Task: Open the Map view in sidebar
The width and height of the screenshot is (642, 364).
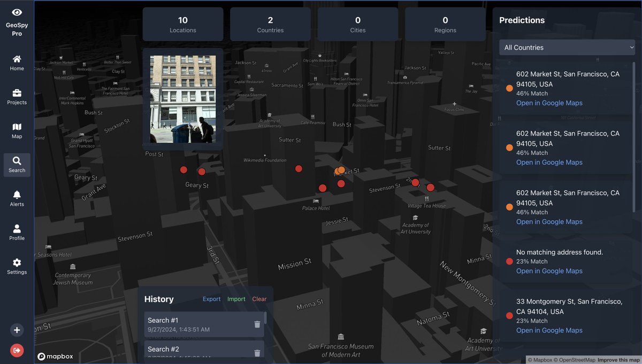Action: point(17,131)
